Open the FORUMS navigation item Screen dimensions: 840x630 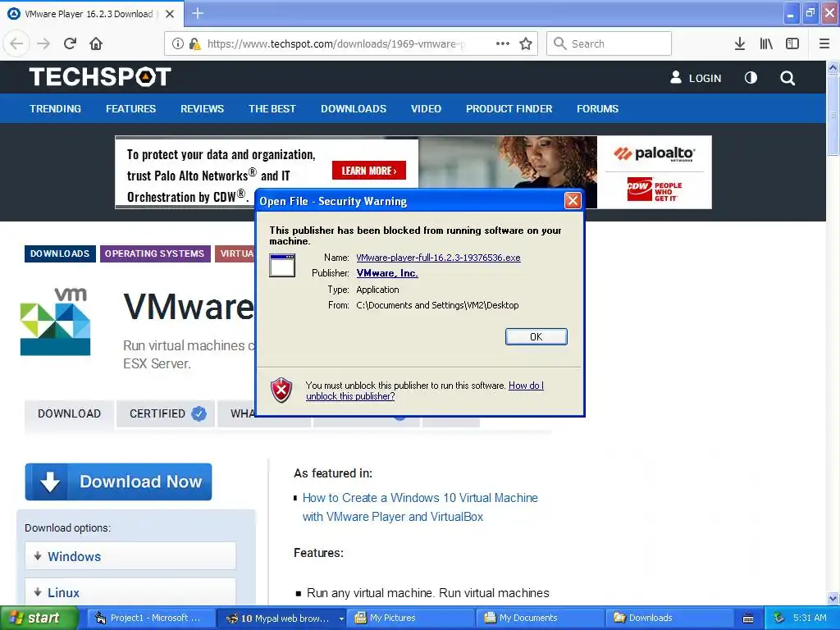click(597, 109)
